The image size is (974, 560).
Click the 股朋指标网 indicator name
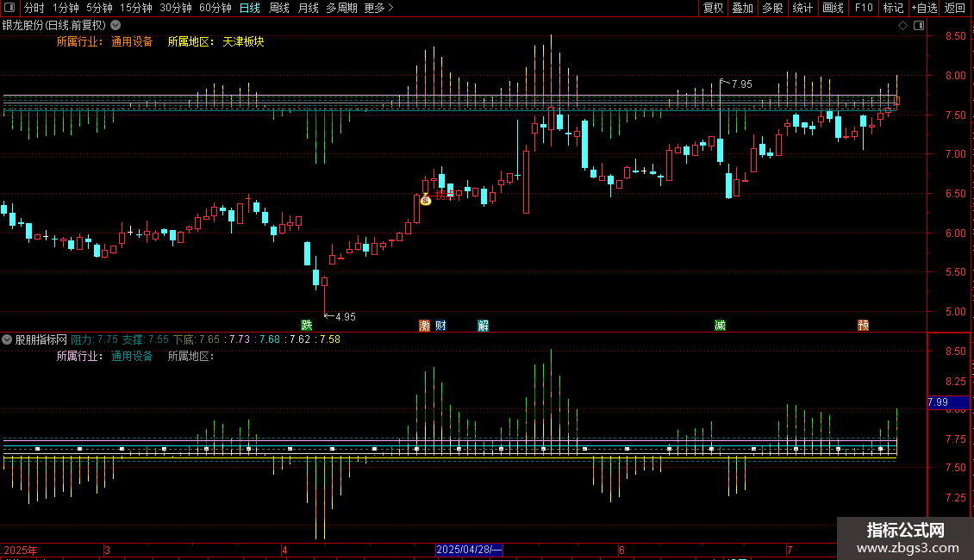tap(41, 339)
